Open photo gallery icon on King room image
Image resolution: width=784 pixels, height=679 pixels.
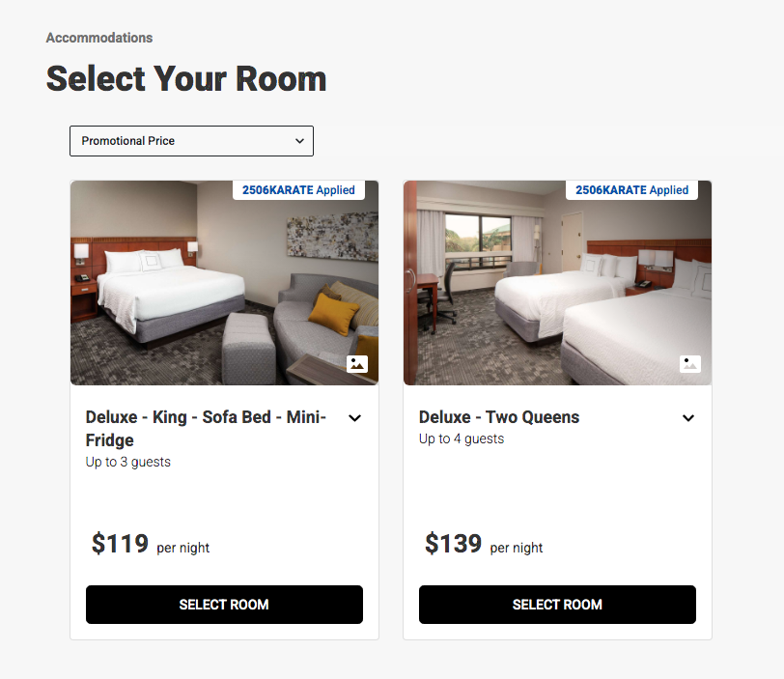pyautogui.click(x=357, y=364)
